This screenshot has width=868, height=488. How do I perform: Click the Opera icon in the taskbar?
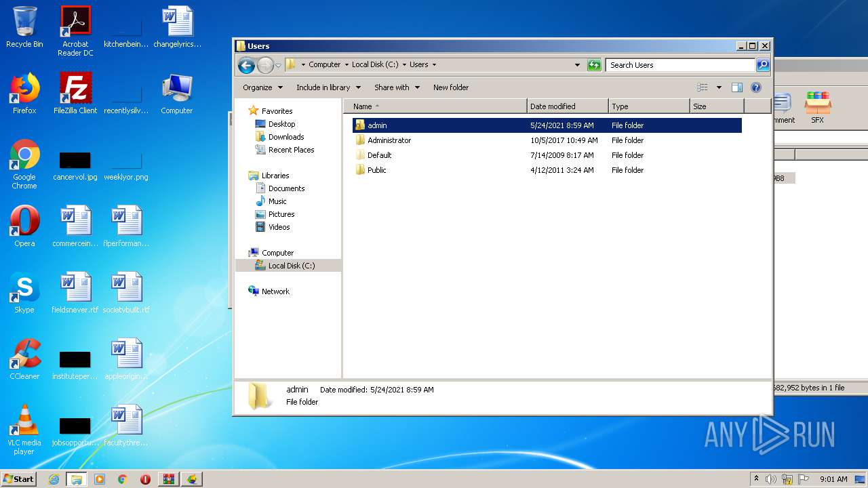click(x=145, y=479)
